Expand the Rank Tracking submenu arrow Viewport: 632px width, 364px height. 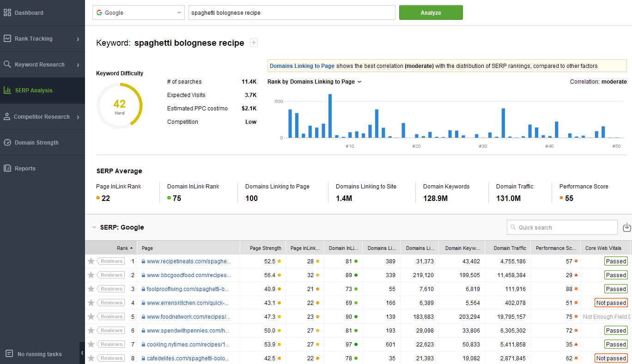tap(78, 39)
